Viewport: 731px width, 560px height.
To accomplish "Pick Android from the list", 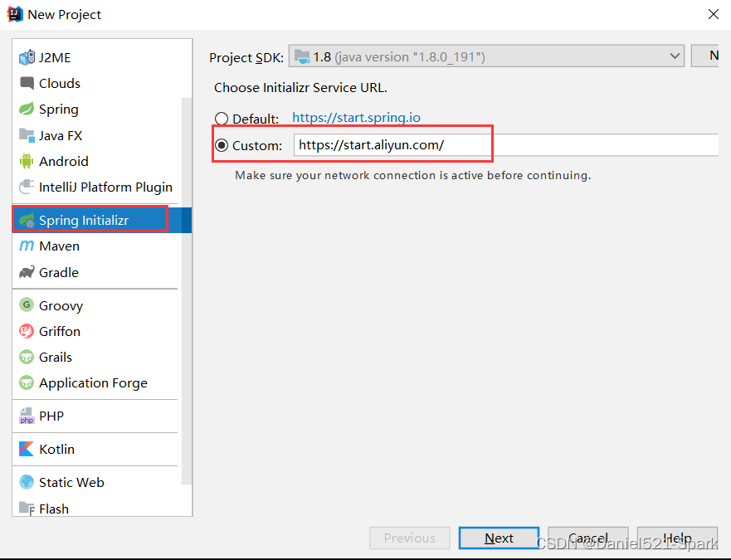I will click(97, 161).
